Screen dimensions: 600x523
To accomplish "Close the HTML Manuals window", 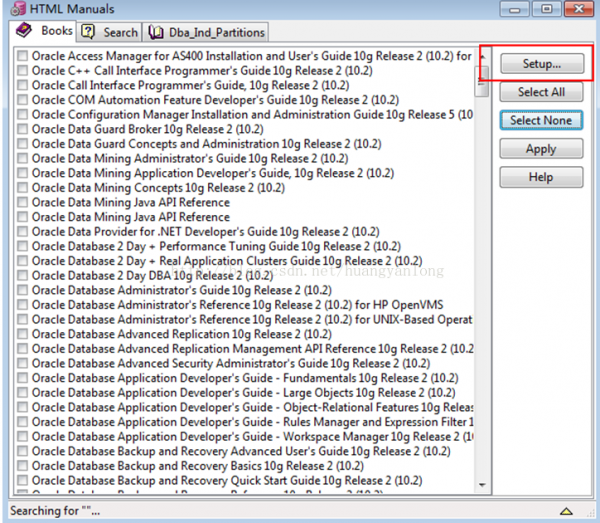I will tap(579, 9).
